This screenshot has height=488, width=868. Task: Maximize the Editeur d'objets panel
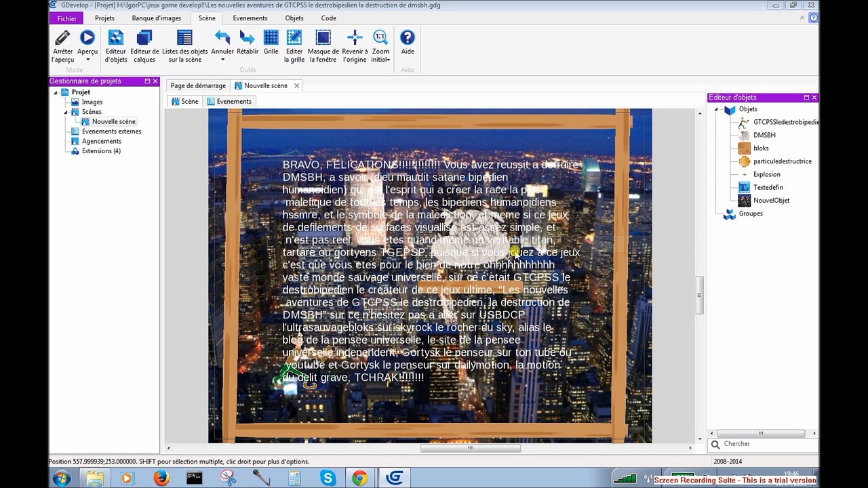[x=806, y=98]
